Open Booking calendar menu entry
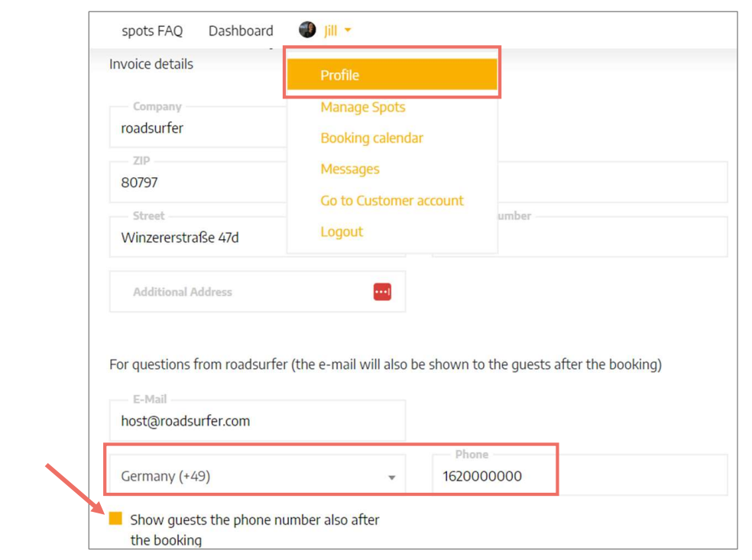Viewport: 752px width, 560px height. [371, 138]
